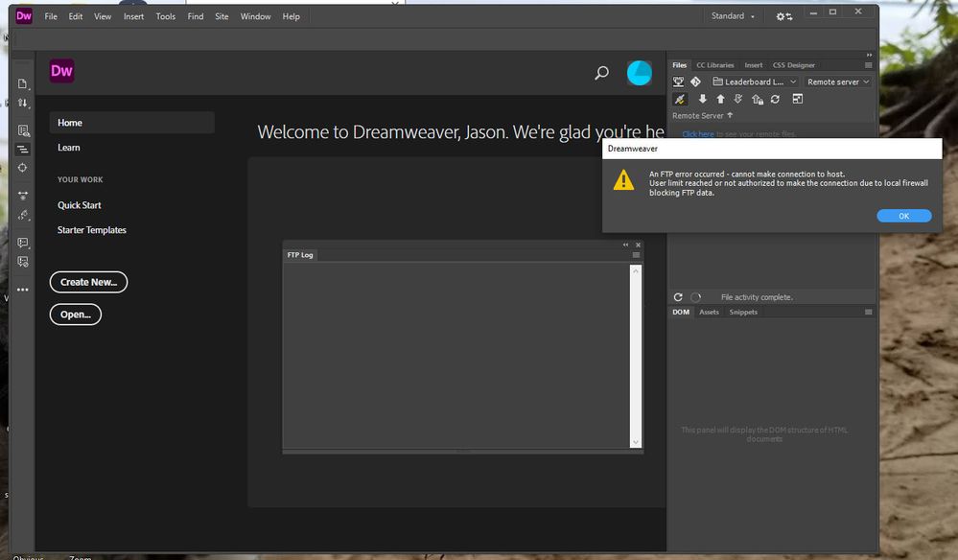
Task: Open Live View Options icon in left toolbar
Action: pyautogui.click(x=23, y=130)
